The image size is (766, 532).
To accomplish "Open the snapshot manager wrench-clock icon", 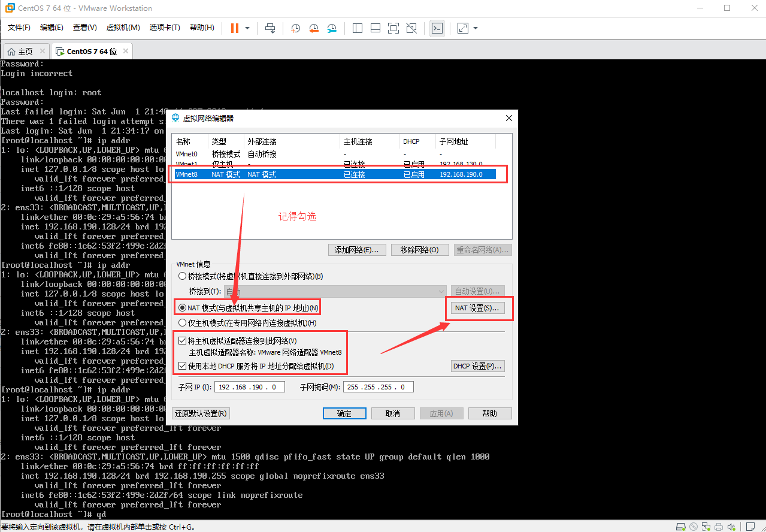I will click(332, 28).
